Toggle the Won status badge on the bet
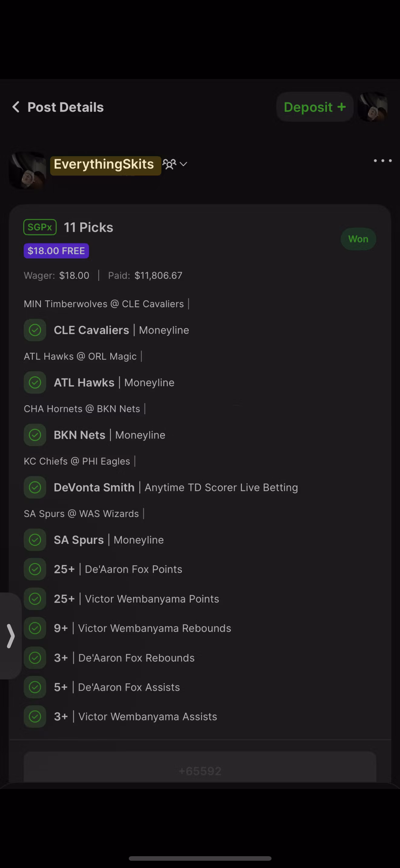 coord(358,239)
